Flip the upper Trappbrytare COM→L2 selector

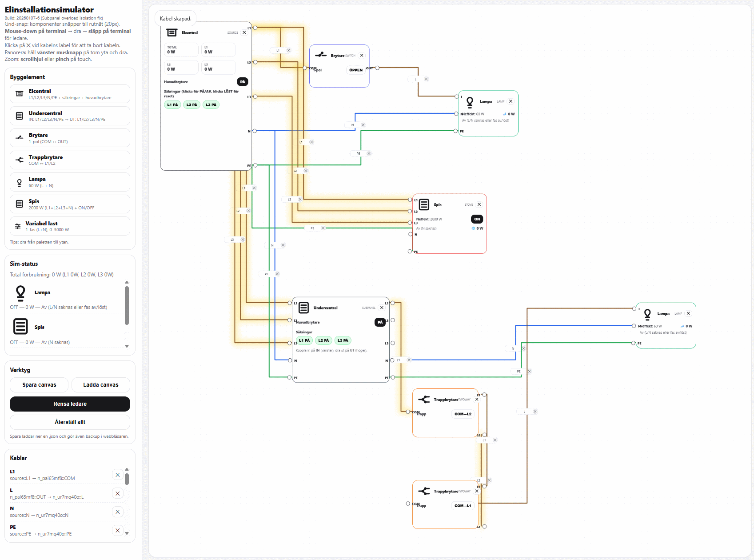pos(463,414)
